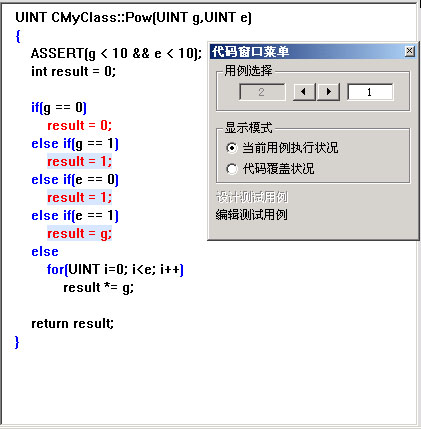Click the disabled field showing 2
The height and width of the screenshot is (429, 421).
click(262, 92)
